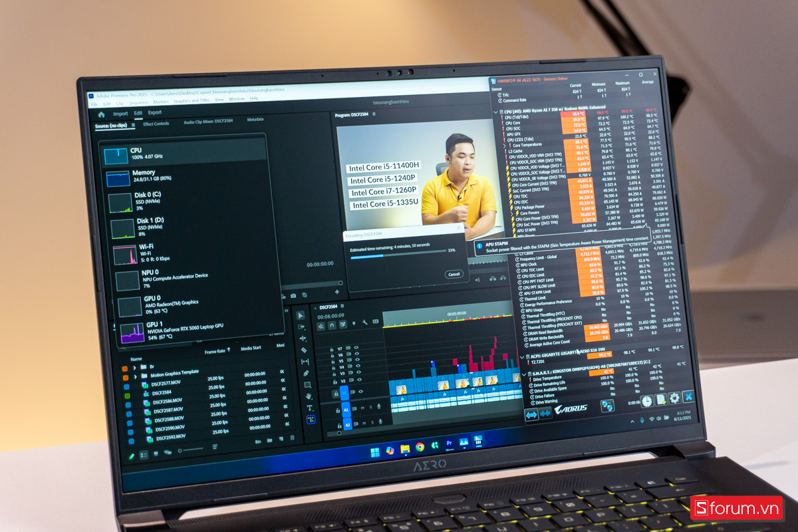Adjust the project panel thumbnail zoom slider
This screenshot has height=532, width=798.
tap(192, 451)
